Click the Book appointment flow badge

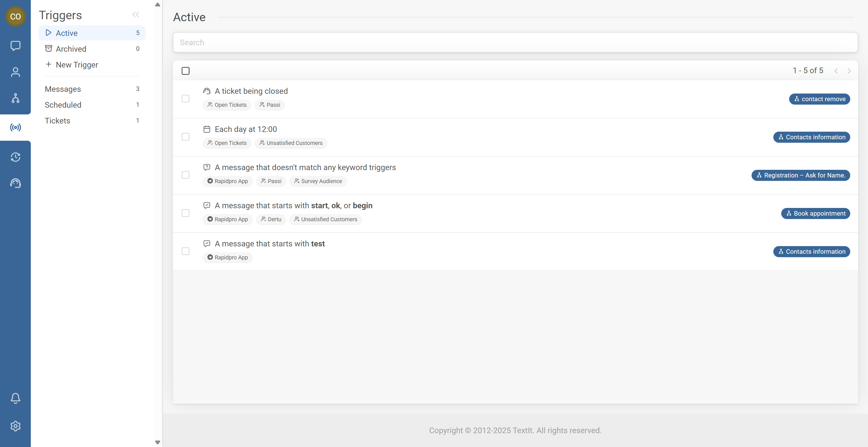815,214
